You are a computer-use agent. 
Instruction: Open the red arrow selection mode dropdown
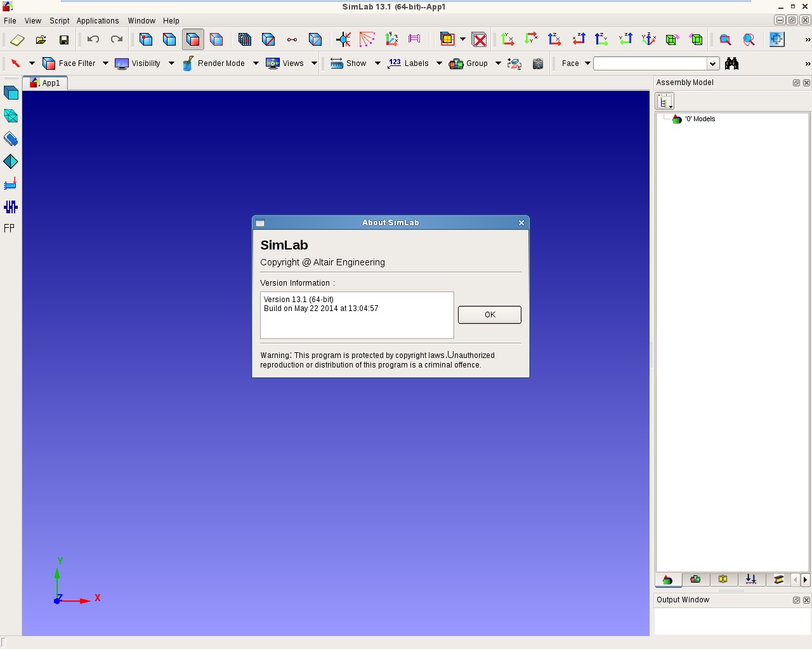32,63
